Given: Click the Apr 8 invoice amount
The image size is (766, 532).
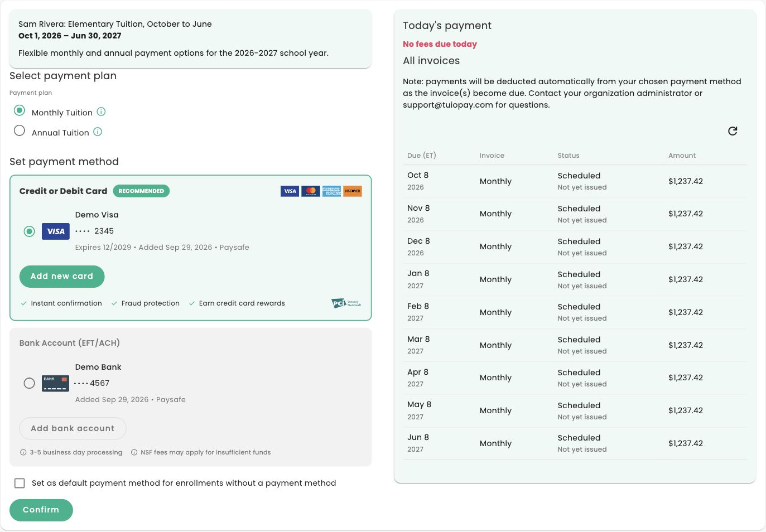Looking at the screenshot, I should click(x=686, y=378).
